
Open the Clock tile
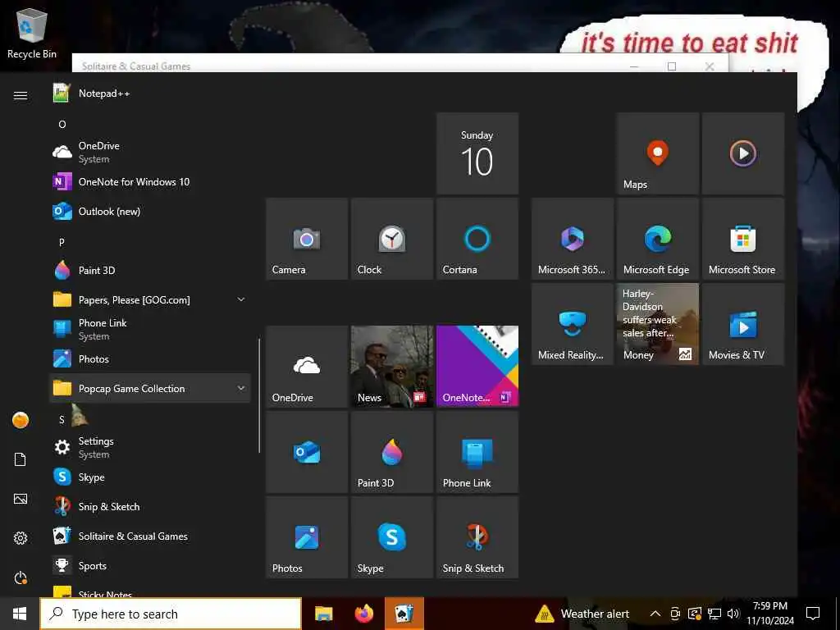(x=392, y=239)
